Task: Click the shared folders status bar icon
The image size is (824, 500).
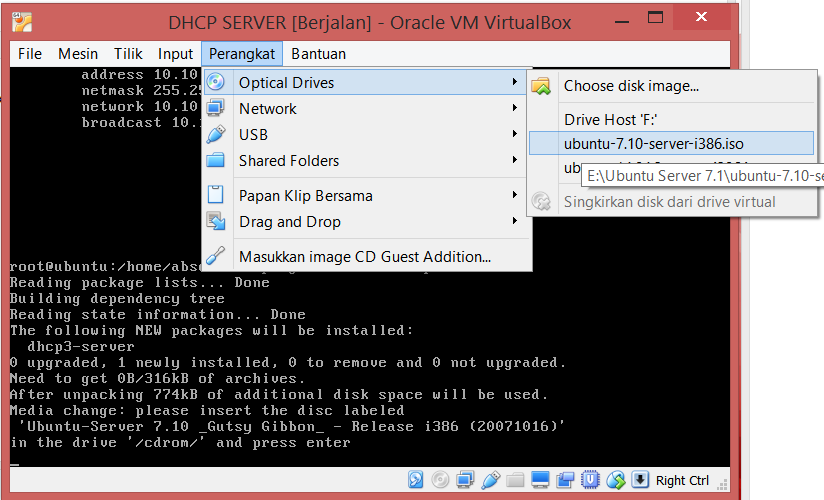Action: [x=515, y=479]
